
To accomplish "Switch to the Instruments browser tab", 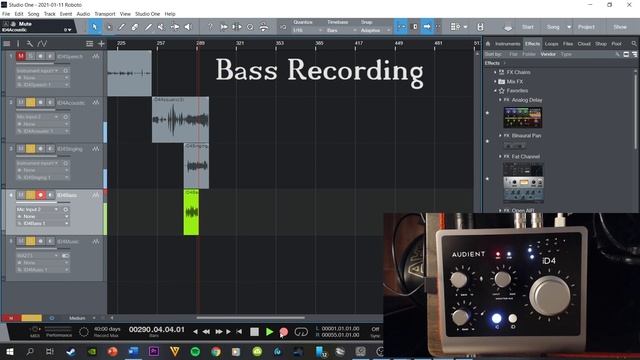I will click(507, 44).
